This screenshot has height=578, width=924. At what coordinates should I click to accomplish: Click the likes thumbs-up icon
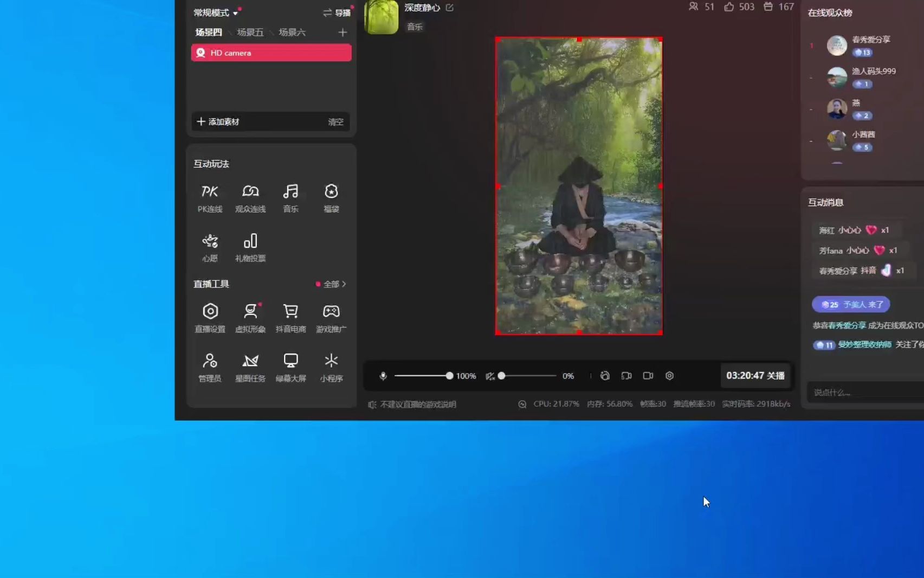[729, 7]
